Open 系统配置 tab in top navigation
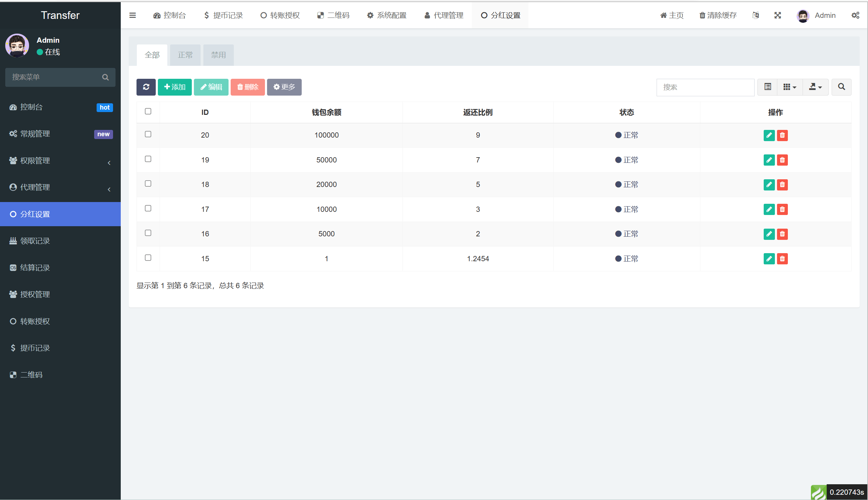The image size is (868, 500). [387, 15]
